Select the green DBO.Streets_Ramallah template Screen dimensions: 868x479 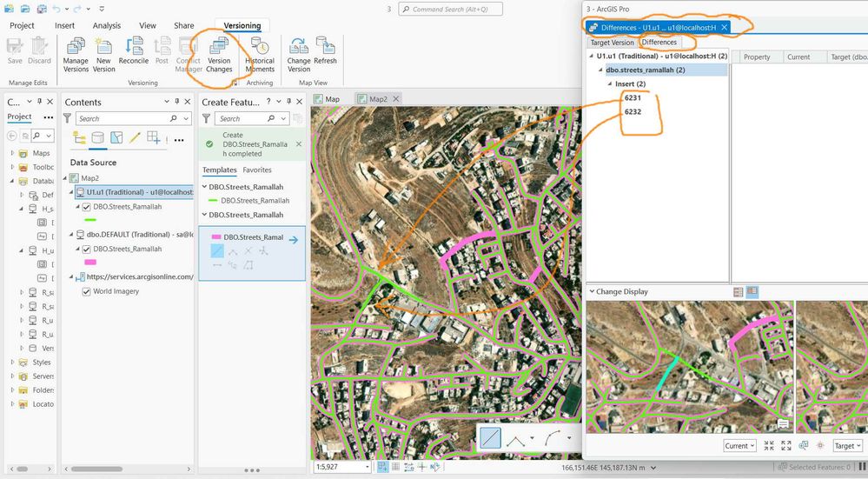click(251, 201)
